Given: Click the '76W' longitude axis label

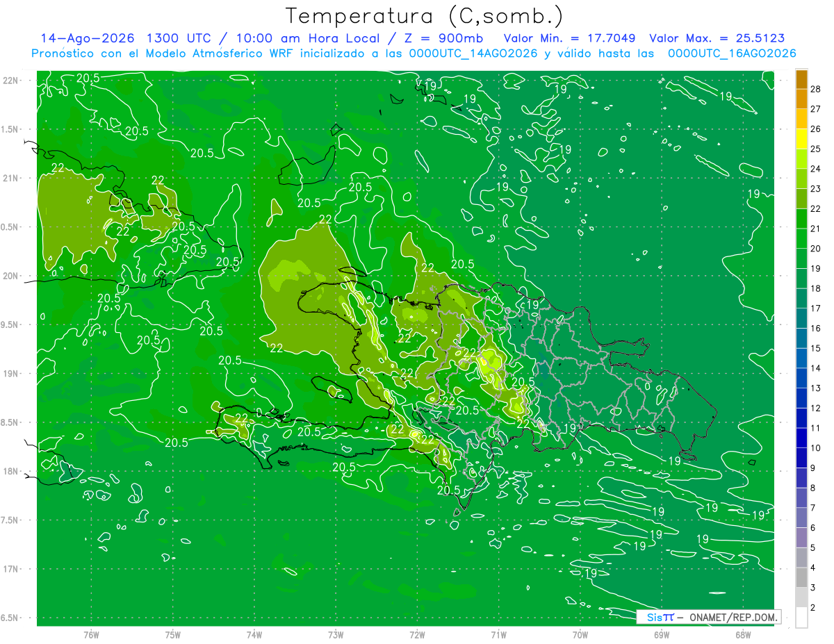Looking at the screenshot, I should [x=91, y=635].
